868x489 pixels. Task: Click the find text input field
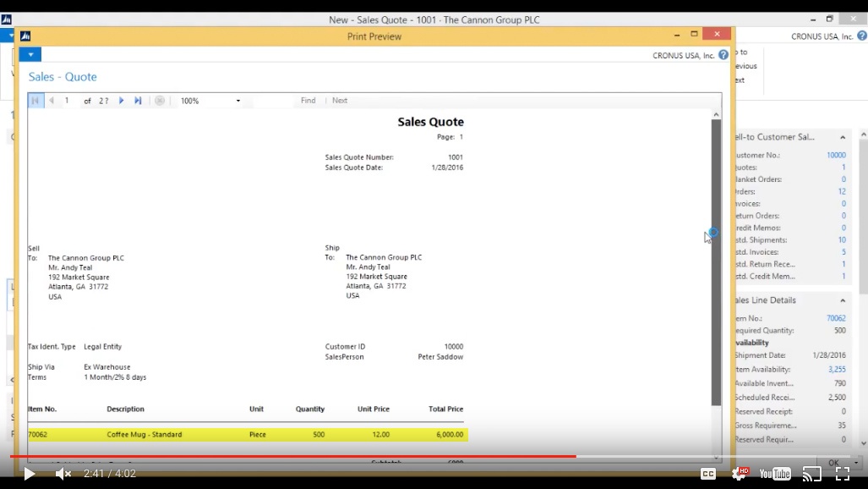274,101
